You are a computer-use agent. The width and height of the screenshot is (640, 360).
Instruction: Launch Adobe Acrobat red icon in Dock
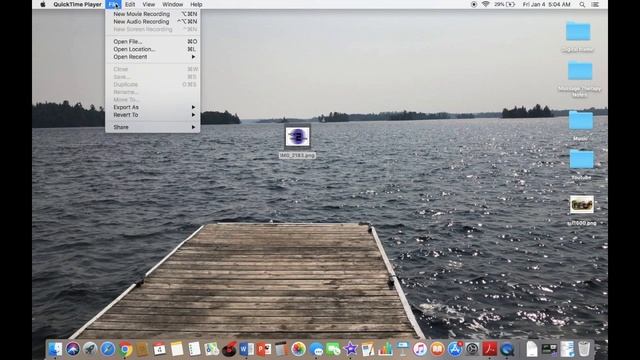[x=489, y=349]
